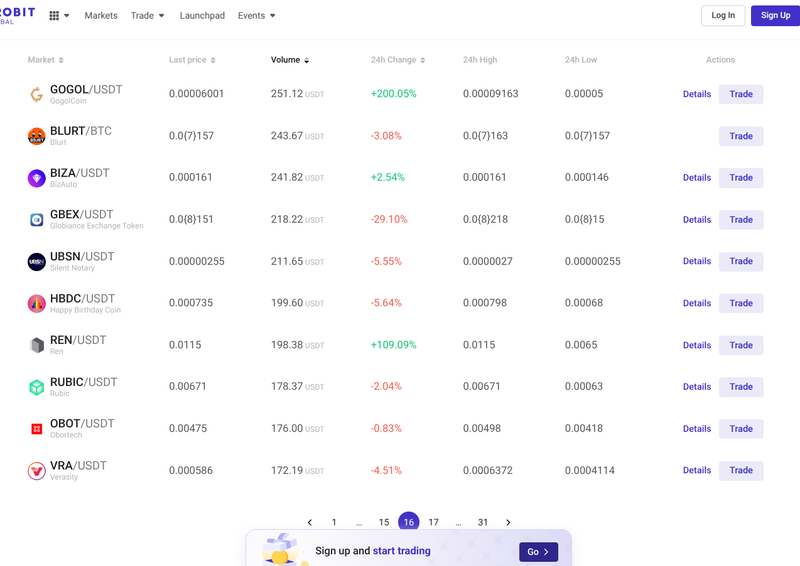Click the VRA Verasity icon
Image resolution: width=800 pixels, height=566 pixels.
pos(36,471)
